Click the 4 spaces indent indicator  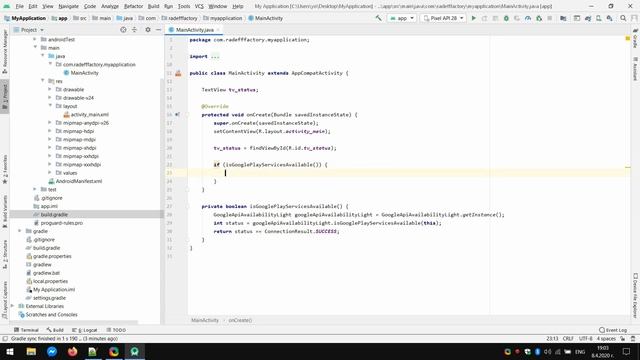(x=606, y=338)
